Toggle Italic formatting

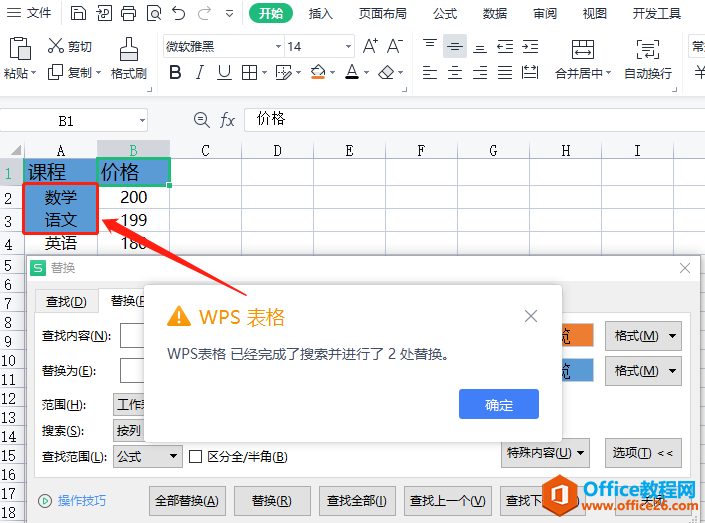200,72
